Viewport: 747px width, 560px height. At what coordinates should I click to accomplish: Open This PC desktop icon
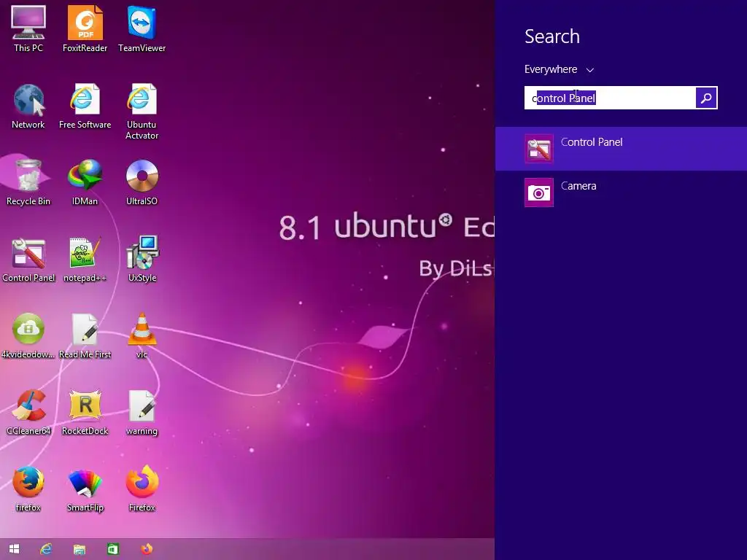(x=28, y=28)
